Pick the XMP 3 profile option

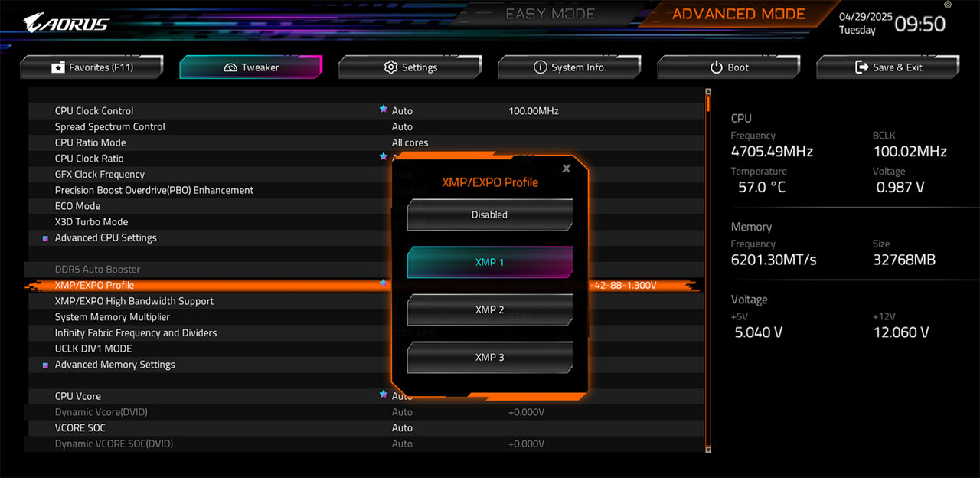(489, 358)
